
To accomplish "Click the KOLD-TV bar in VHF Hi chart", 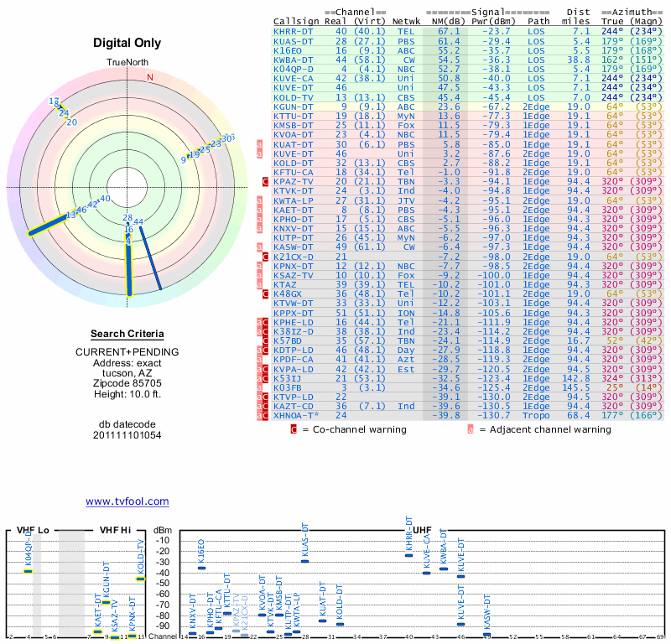I will (141, 579).
